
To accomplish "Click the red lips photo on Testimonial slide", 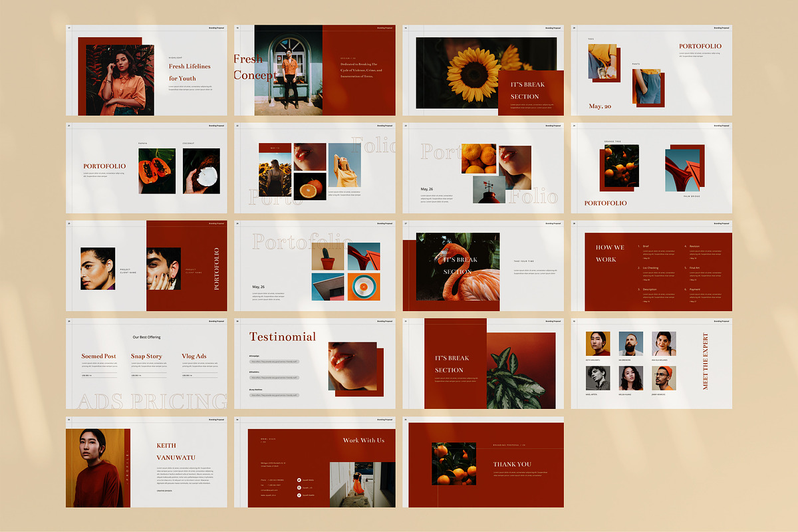I will (x=352, y=366).
